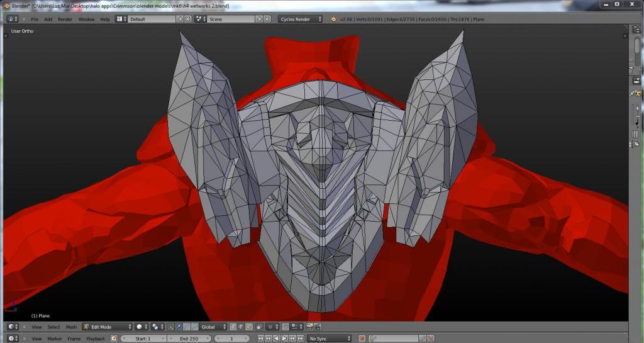Jump to previous keyframe
The image size is (644, 343).
268,339
